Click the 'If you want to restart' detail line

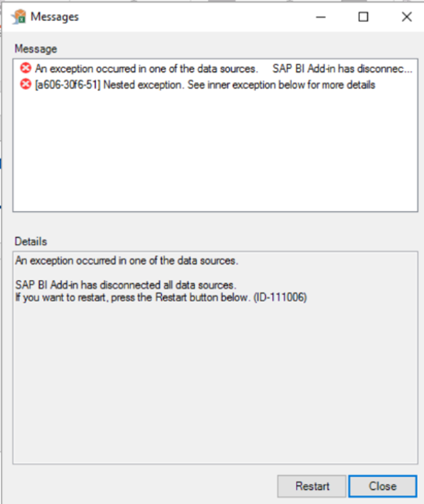click(161, 298)
